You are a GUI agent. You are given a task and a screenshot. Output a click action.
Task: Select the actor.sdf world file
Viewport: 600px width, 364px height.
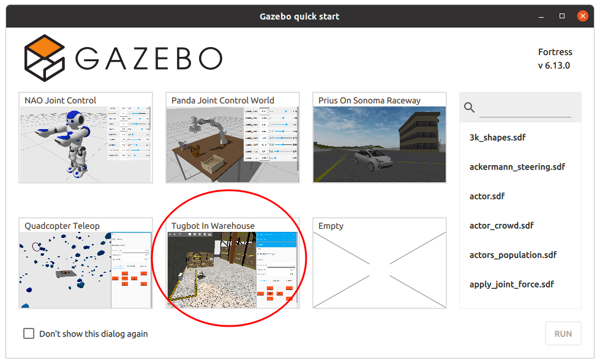tap(487, 196)
